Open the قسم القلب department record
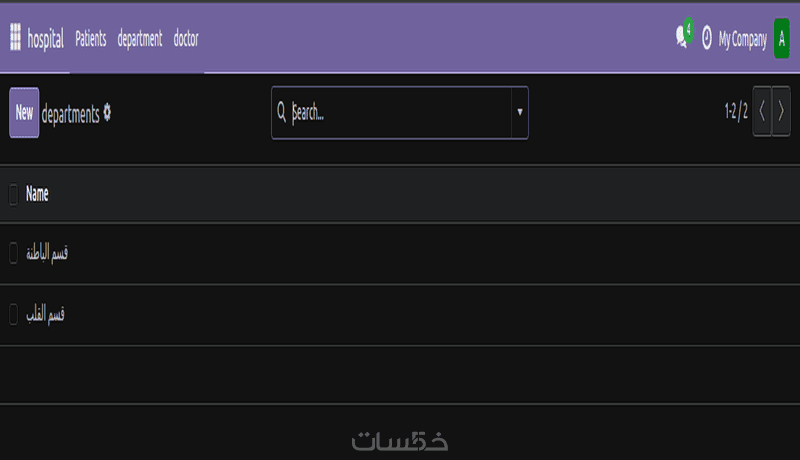This screenshot has width=800, height=460. coord(46,315)
